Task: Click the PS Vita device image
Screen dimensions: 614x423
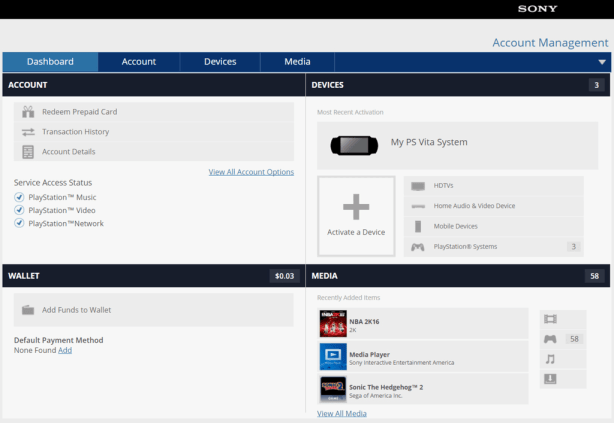Action: point(354,146)
